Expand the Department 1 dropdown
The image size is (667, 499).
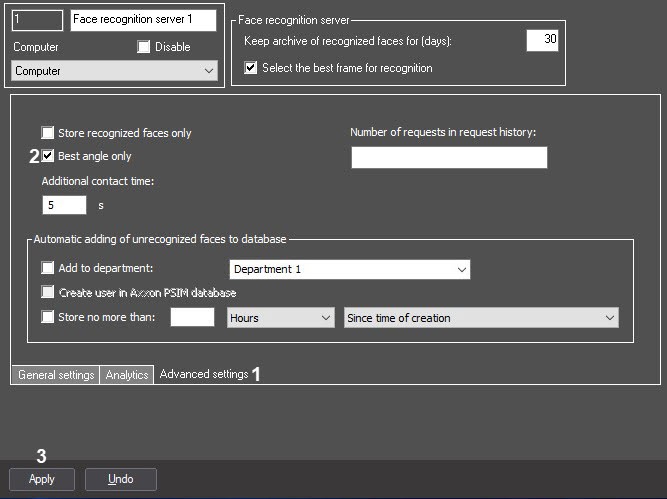(350, 269)
